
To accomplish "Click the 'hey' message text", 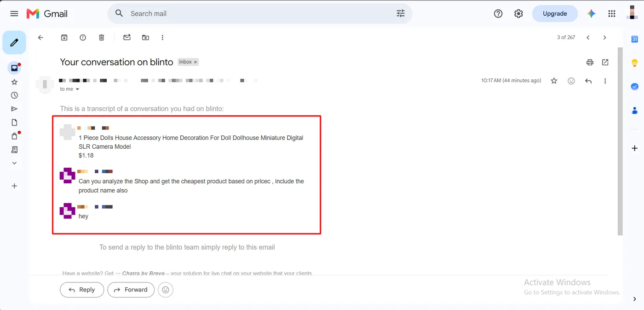I will tap(83, 216).
